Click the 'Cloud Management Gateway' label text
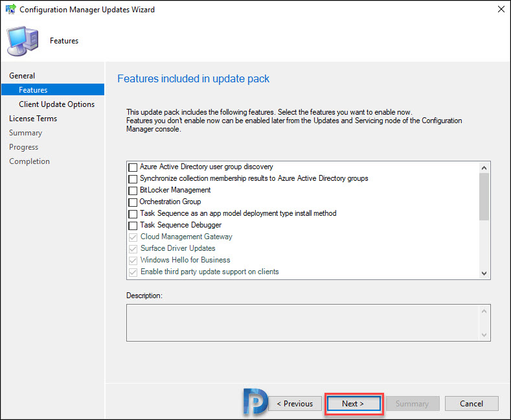Viewport: 511px width, 420px height. (x=186, y=237)
